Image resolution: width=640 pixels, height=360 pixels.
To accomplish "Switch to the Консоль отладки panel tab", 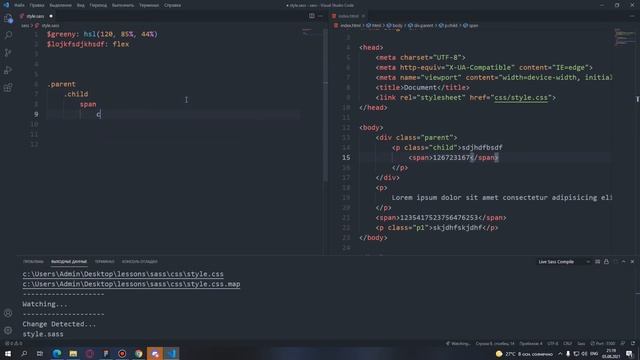I will point(140,262).
